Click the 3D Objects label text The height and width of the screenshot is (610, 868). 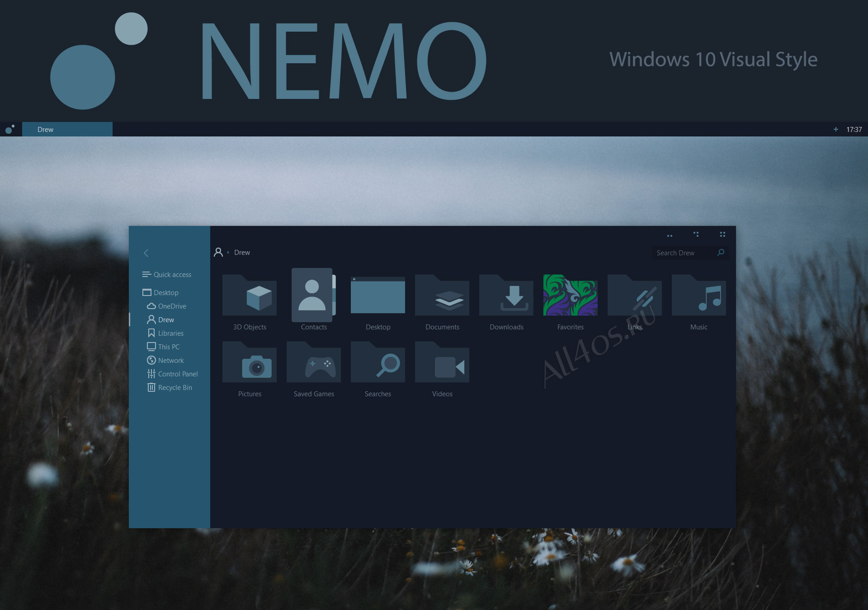pos(250,327)
